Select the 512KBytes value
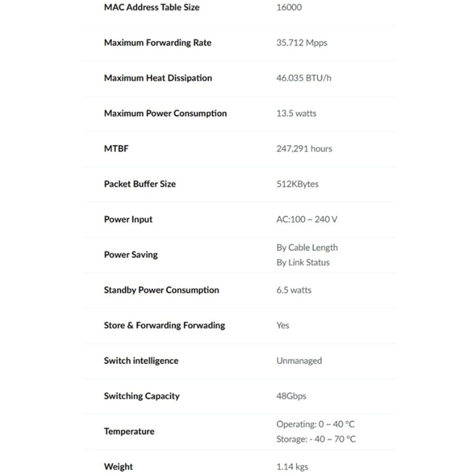Image resolution: width=476 pixels, height=476 pixels. 297,184
